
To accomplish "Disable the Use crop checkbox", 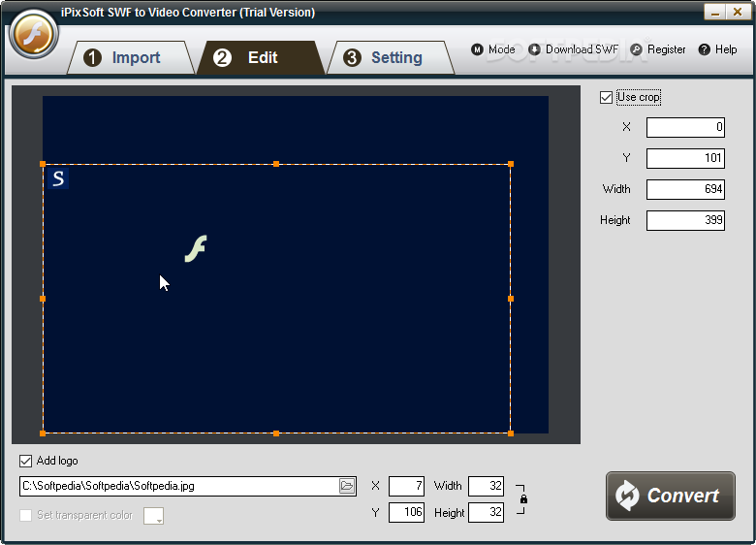I will pos(606,97).
